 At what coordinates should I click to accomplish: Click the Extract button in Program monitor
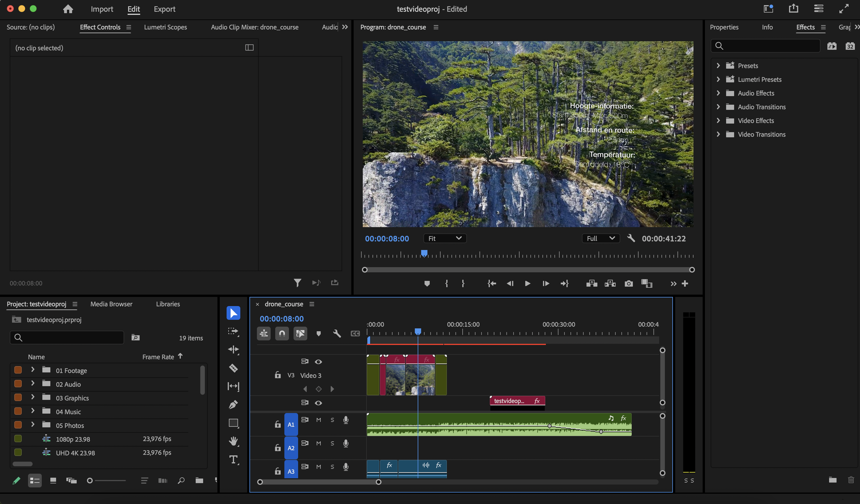(x=610, y=283)
